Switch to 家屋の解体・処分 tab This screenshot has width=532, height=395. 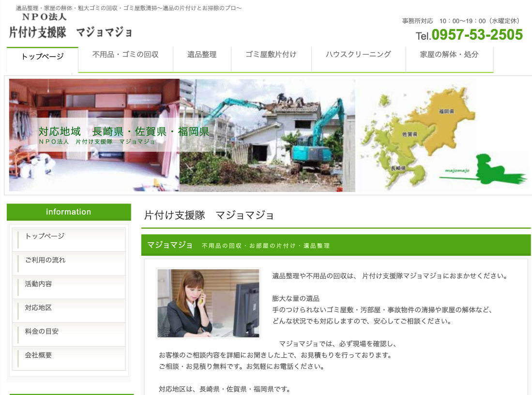(x=449, y=55)
